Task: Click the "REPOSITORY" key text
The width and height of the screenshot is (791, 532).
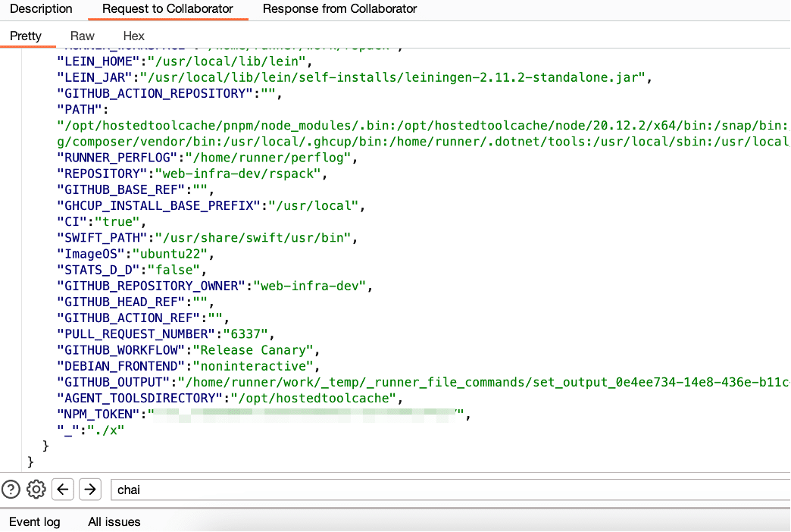Action: click(102, 174)
